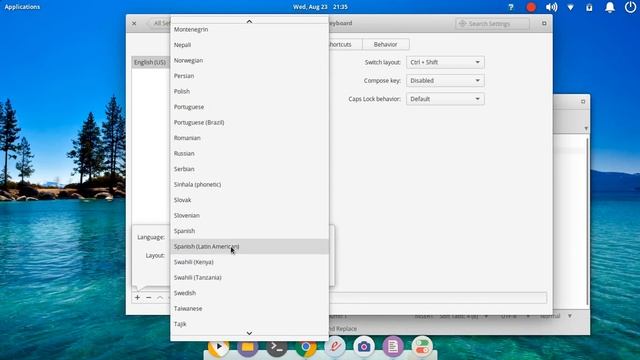Click the plus add-layout button

click(x=138, y=298)
